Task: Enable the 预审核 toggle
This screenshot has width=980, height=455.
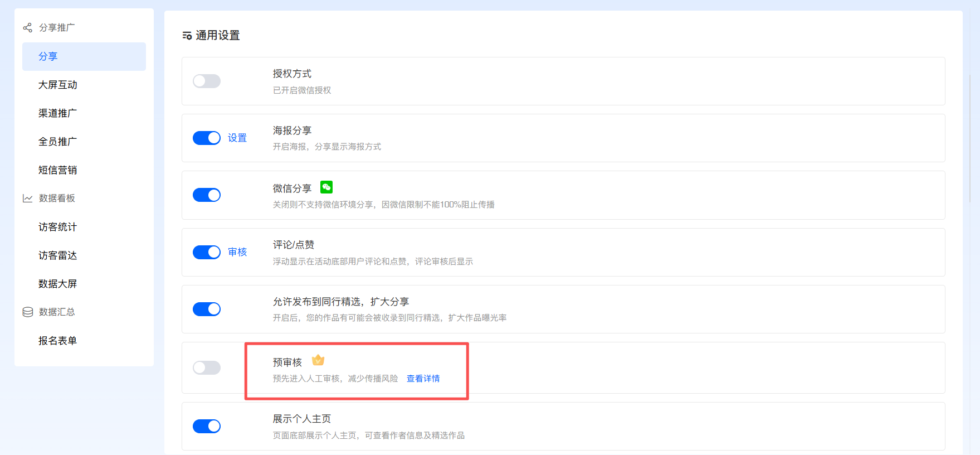Action: (x=207, y=367)
